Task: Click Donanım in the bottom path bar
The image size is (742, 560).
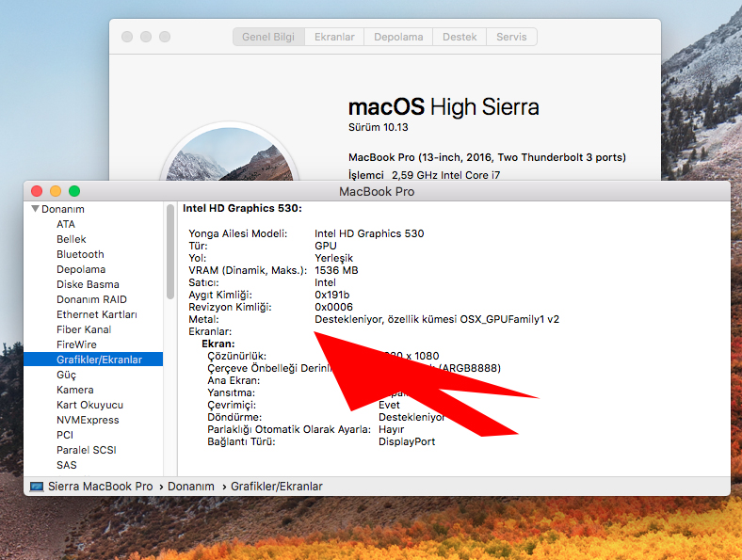Action: (x=191, y=487)
